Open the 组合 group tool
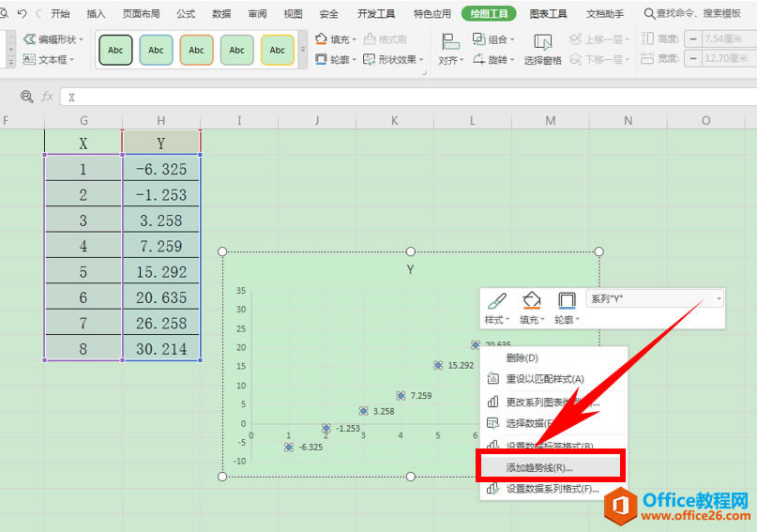757x532 pixels. click(492, 39)
